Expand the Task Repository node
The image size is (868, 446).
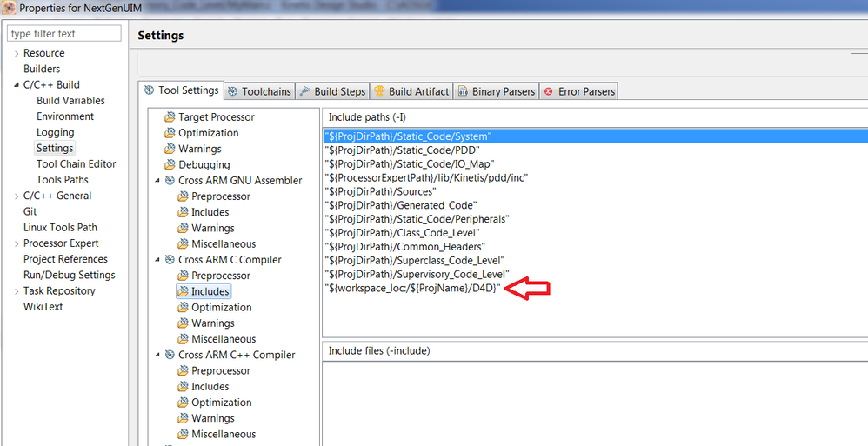click(x=17, y=291)
